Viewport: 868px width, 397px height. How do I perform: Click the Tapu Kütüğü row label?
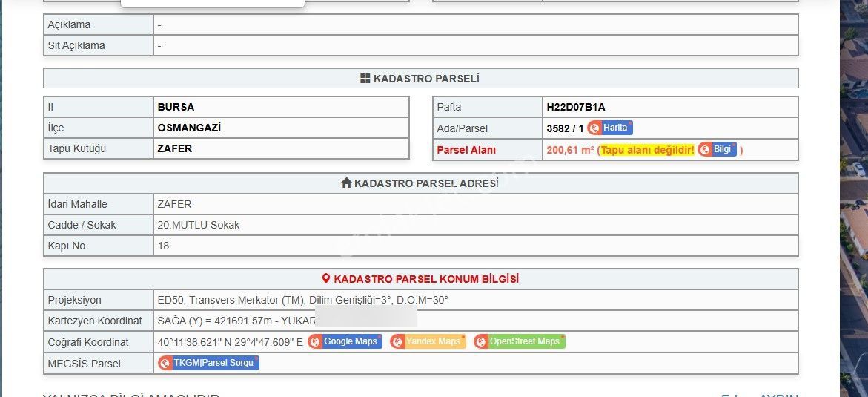77,148
